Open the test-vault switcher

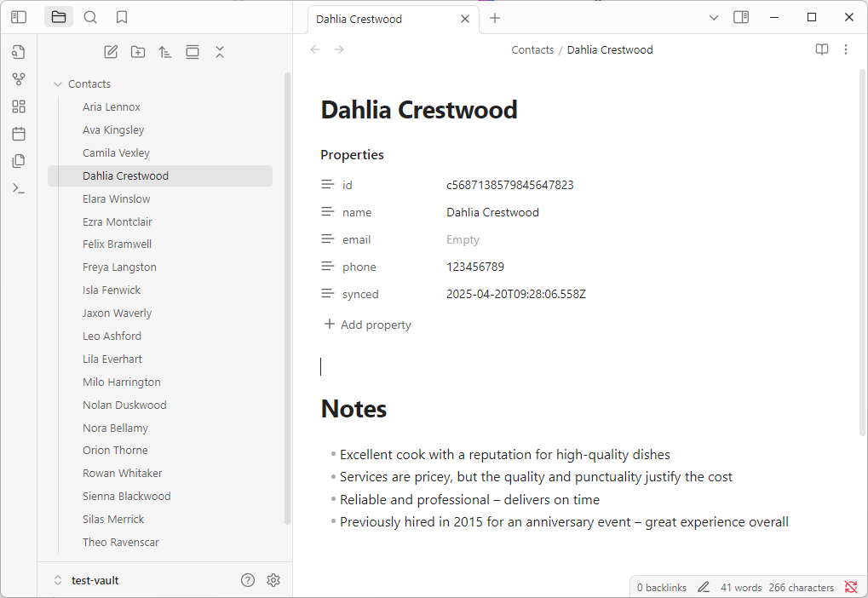coord(86,581)
